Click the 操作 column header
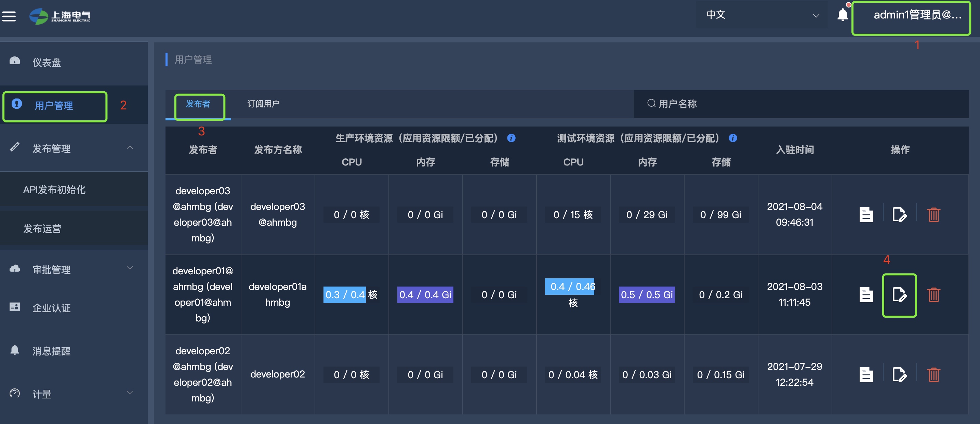This screenshot has height=424, width=980. pos(900,150)
